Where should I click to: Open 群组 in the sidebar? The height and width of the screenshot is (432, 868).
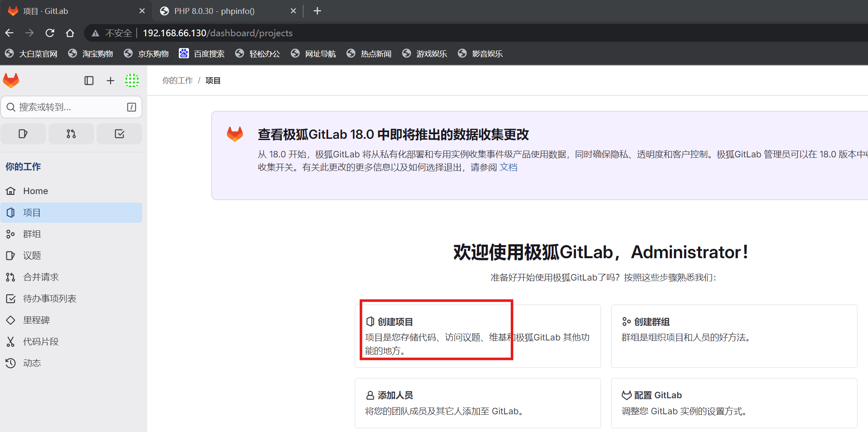(71, 234)
